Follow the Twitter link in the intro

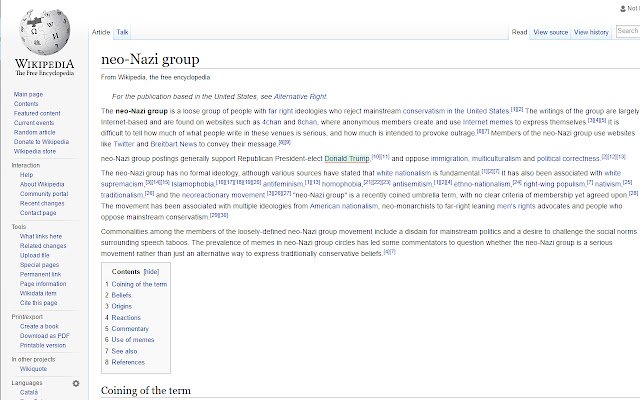click(124, 144)
